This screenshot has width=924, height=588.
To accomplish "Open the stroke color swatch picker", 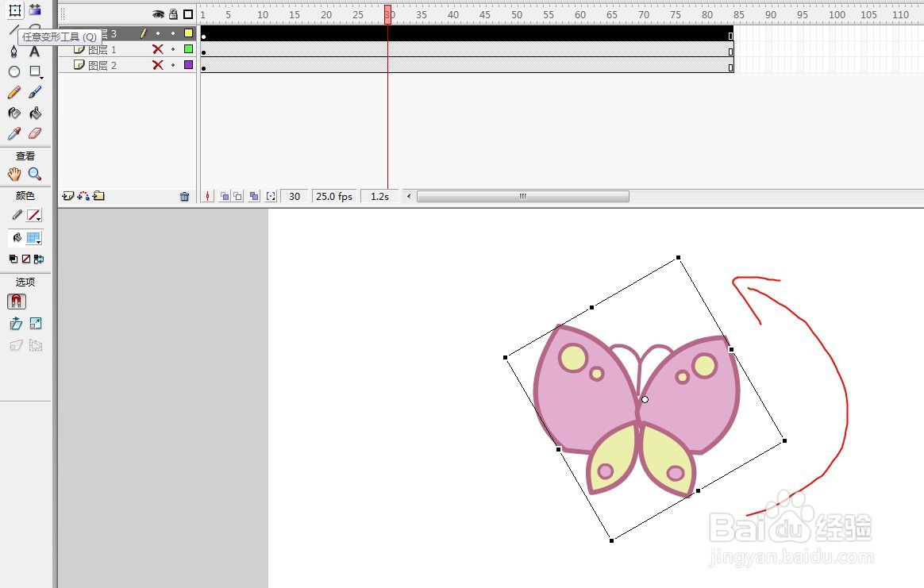I will 34,216.
